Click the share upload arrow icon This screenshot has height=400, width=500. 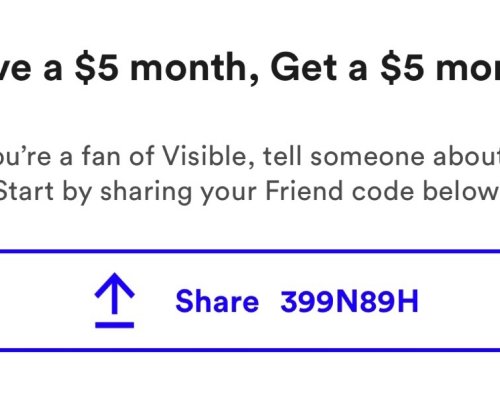tap(114, 300)
